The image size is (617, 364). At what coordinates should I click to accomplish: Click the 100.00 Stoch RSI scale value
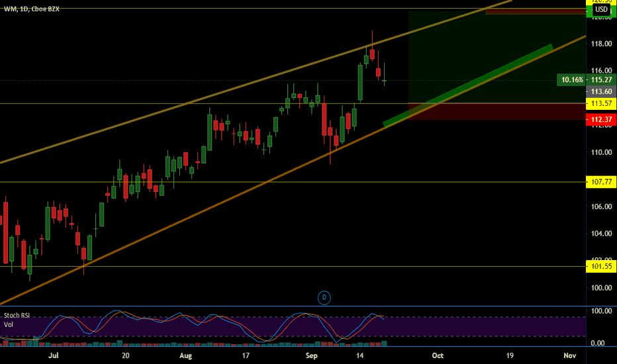601,311
